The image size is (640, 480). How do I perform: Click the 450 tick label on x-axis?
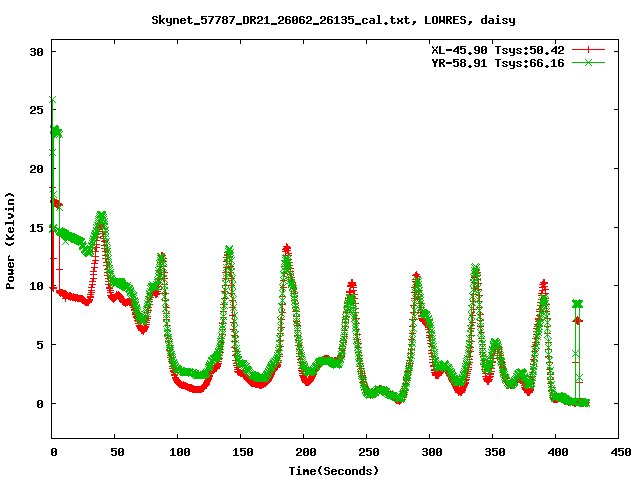(x=618, y=452)
